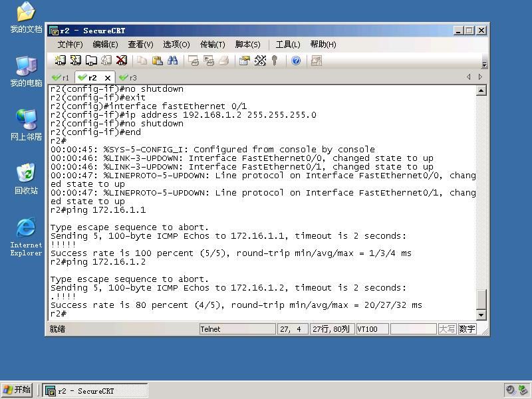Click the 就绪 status text

[x=57, y=329]
